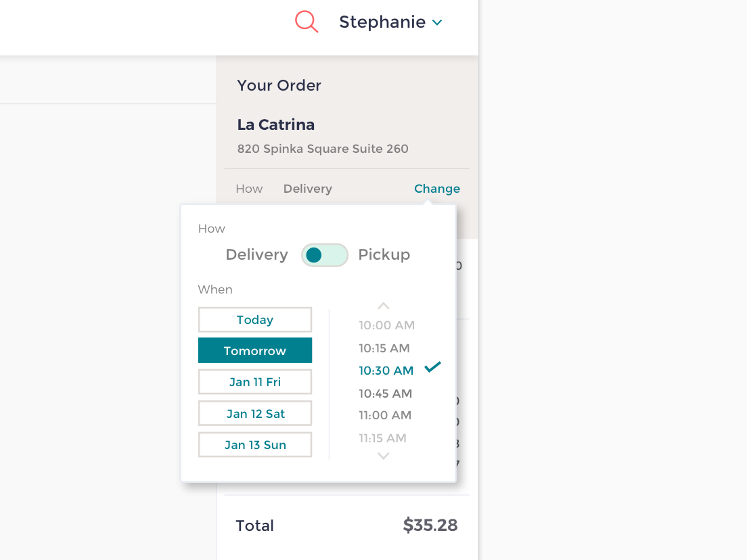Click the down arrow below the time list
Viewport: 747px width, 560px height.
coord(383,456)
